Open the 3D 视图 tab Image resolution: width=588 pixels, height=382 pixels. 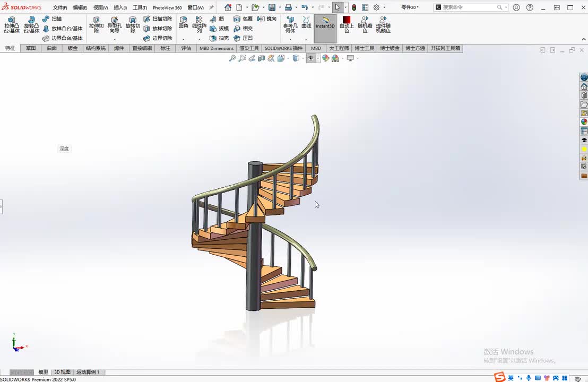pyautogui.click(x=62, y=372)
